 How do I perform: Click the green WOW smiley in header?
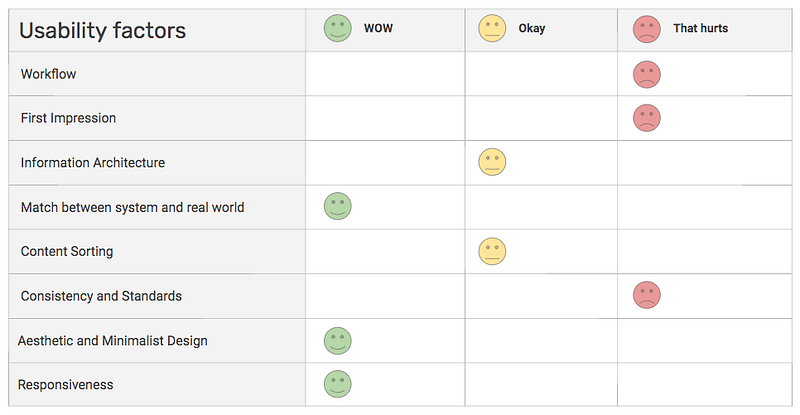point(338,28)
